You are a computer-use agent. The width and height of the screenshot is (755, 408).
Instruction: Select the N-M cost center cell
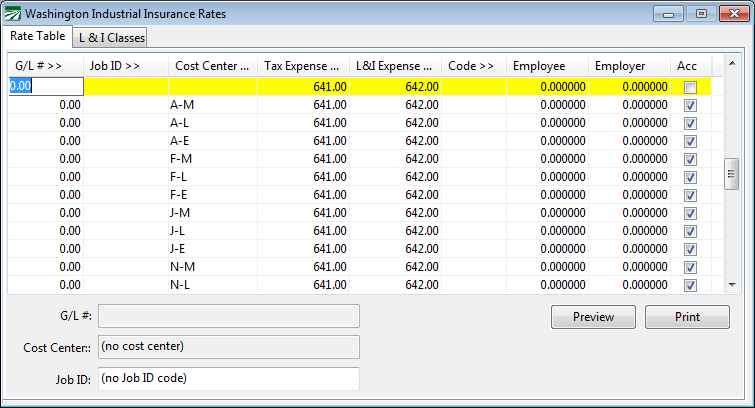[213, 267]
